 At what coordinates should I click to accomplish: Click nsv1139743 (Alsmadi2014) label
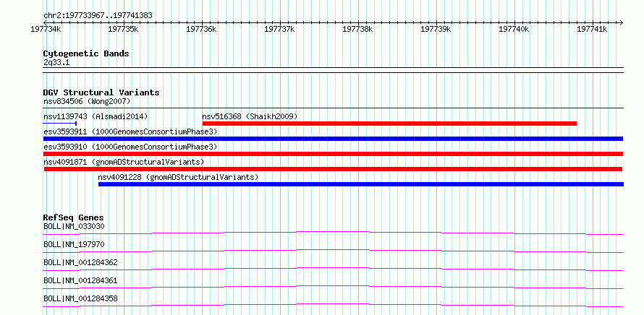click(96, 116)
